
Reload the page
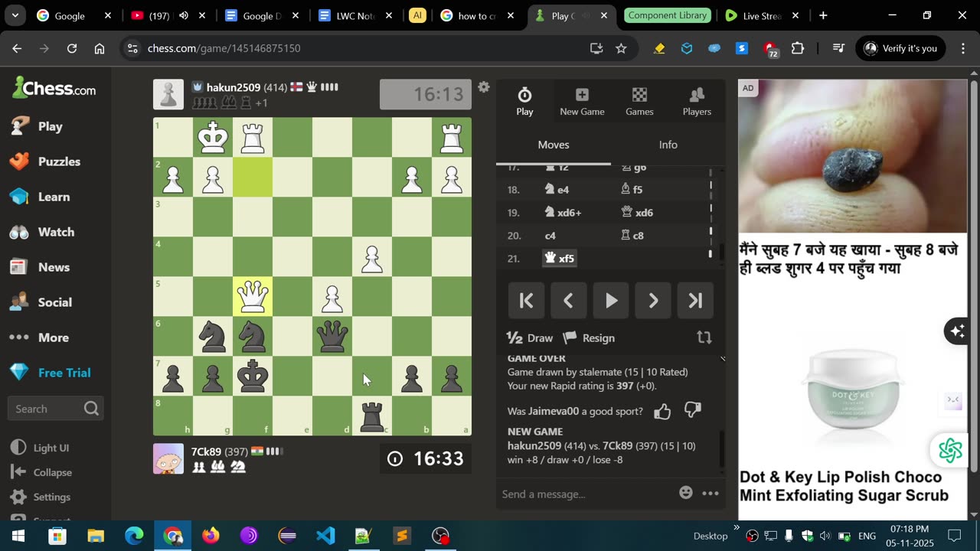[x=72, y=48]
